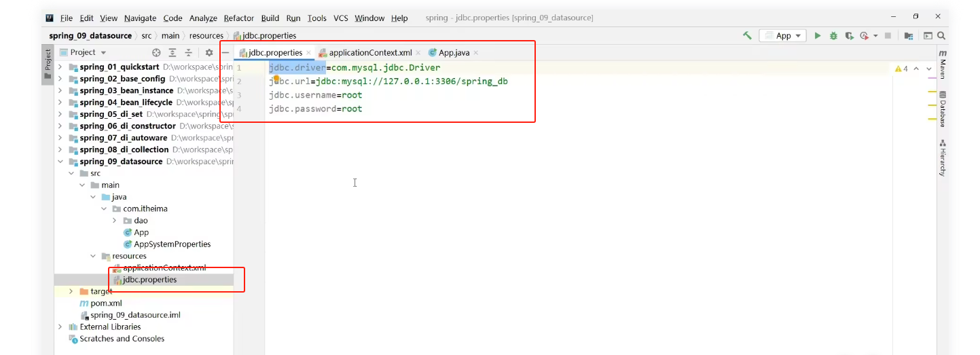
Task: Go to next highlighted problem arrow
Action: coord(929,69)
